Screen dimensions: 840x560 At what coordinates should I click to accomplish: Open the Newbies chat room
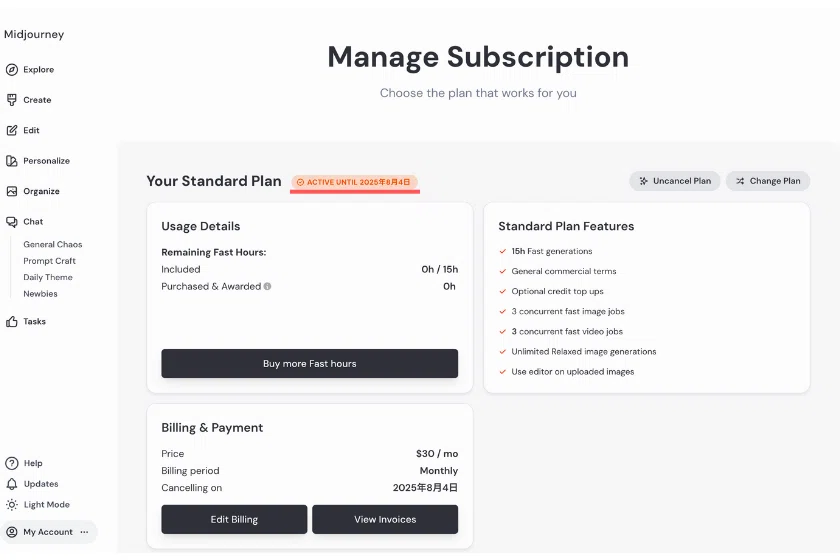[x=40, y=294]
